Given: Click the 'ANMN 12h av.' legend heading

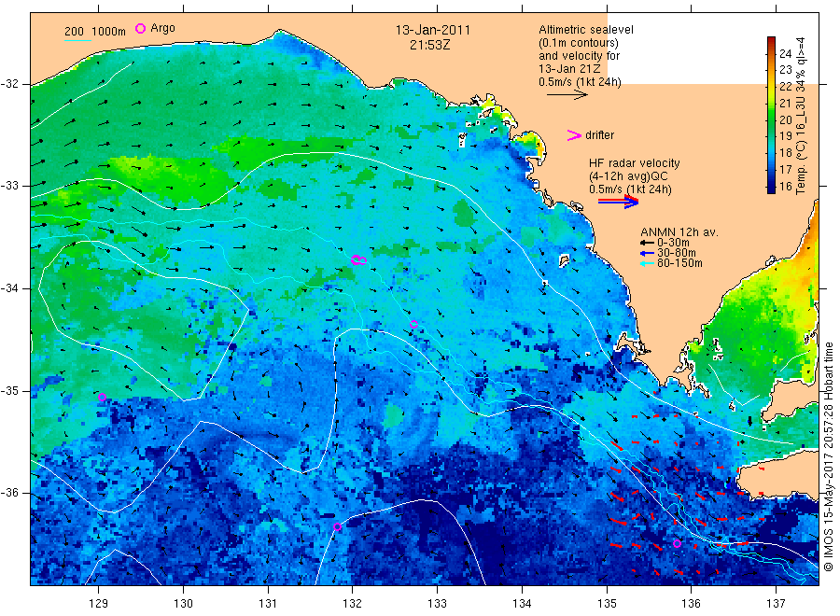Looking at the screenshot, I should [679, 232].
